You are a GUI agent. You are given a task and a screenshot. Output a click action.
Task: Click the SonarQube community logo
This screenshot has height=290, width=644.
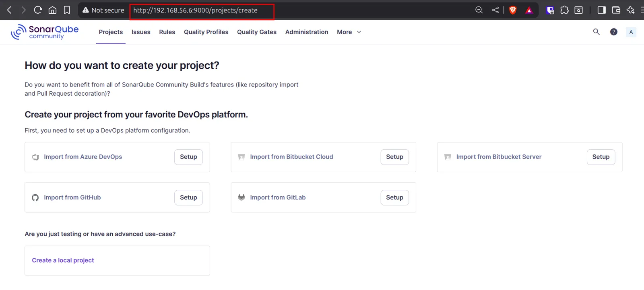(x=45, y=32)
